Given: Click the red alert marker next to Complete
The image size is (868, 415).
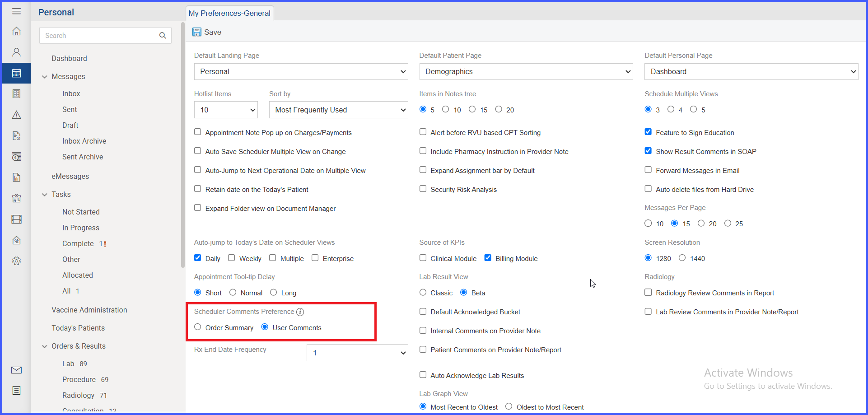Looking at the screenshot, I should 105,244.
